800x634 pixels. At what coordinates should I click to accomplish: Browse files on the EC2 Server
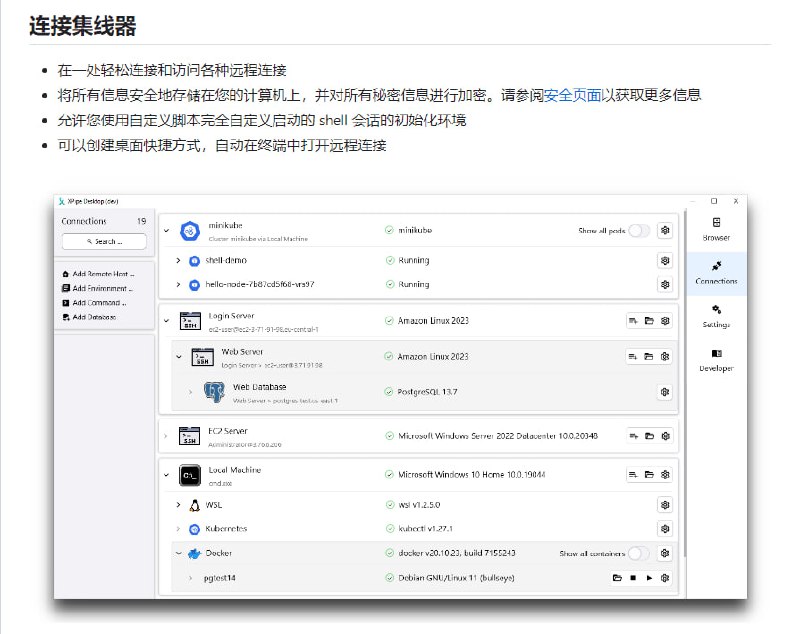click(650, 436)
